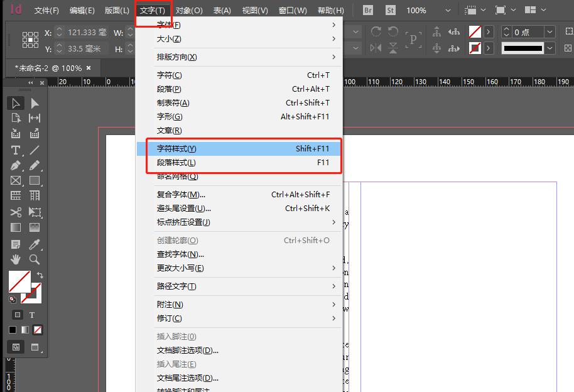The height and width of the screenshot is (392, 574).
Task: Select the Note tool
Action: (x=16, y=244)
